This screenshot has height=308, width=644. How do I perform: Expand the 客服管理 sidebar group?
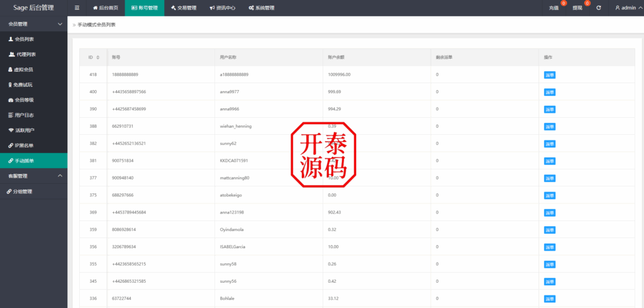click(x=34, y=176)
